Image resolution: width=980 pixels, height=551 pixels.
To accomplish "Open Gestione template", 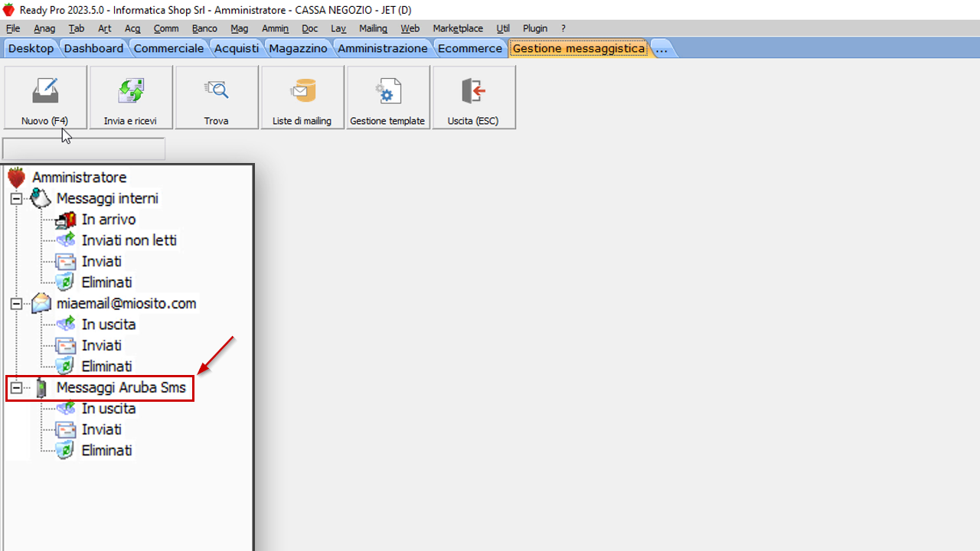I will pos(388,97).
